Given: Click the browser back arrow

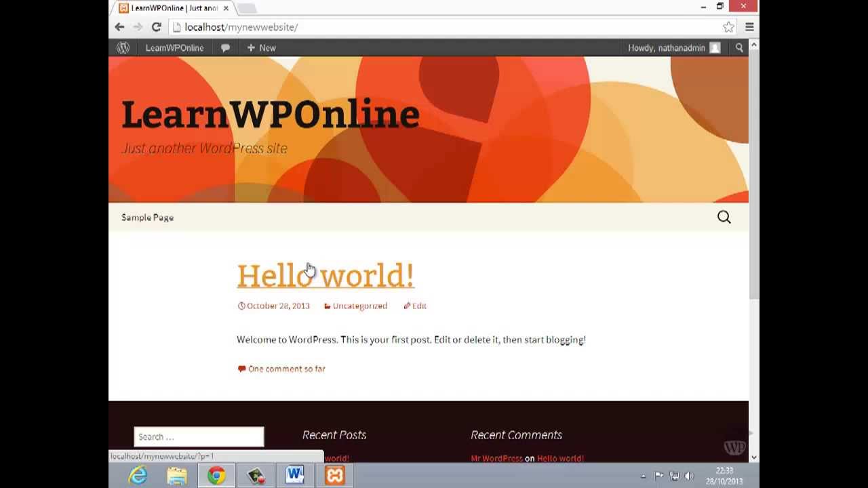Looking at the screenshot, I should (119, 27).
